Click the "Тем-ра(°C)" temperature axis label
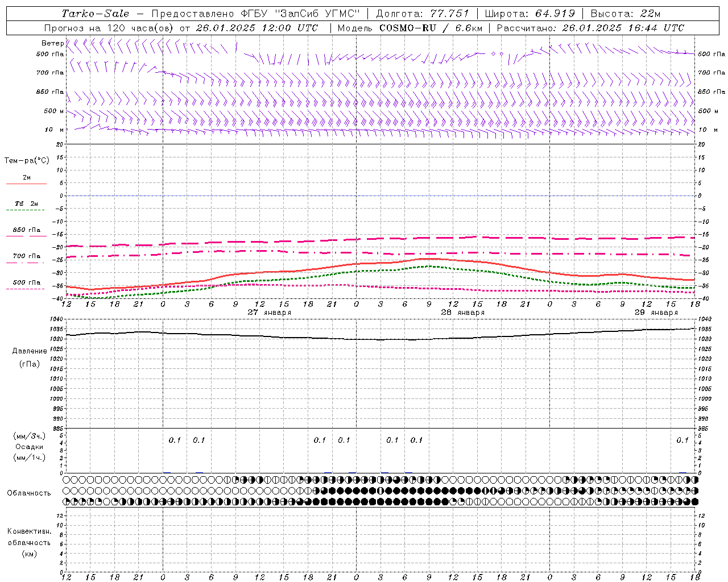Viewport: 728px width, 582px height. [27, 161]
